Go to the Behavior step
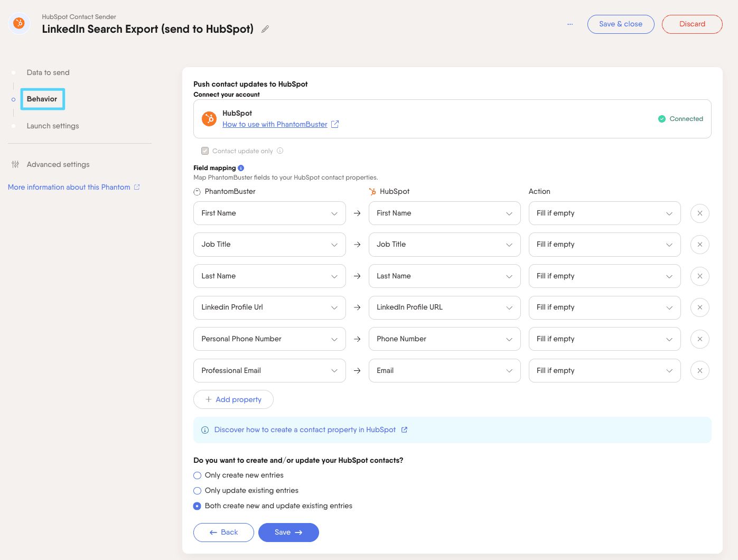The width and height of the screenshot is (738, 560). coord(42,99)
